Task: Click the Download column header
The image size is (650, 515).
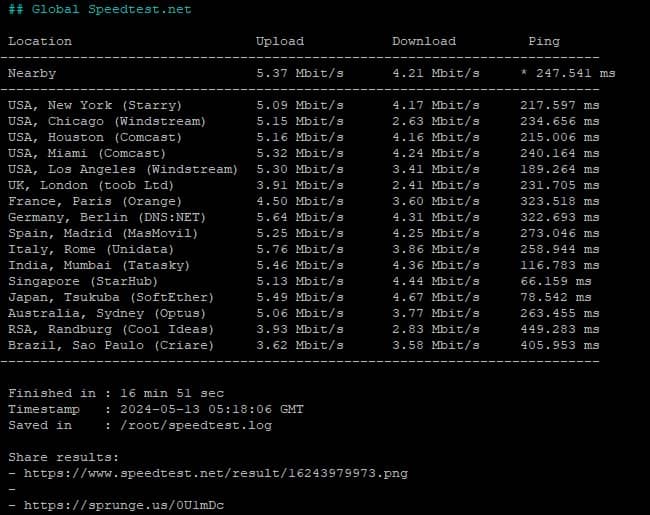Action: 423,41
